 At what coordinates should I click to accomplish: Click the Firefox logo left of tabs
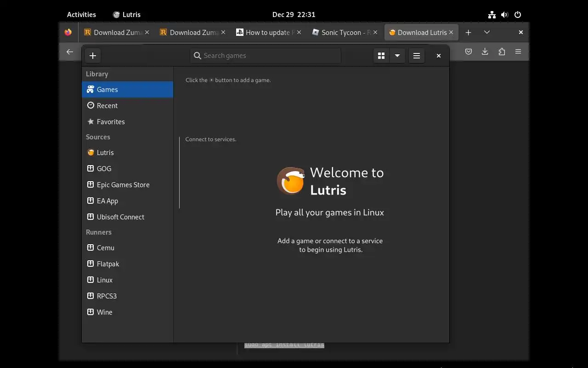pos(68,33)
